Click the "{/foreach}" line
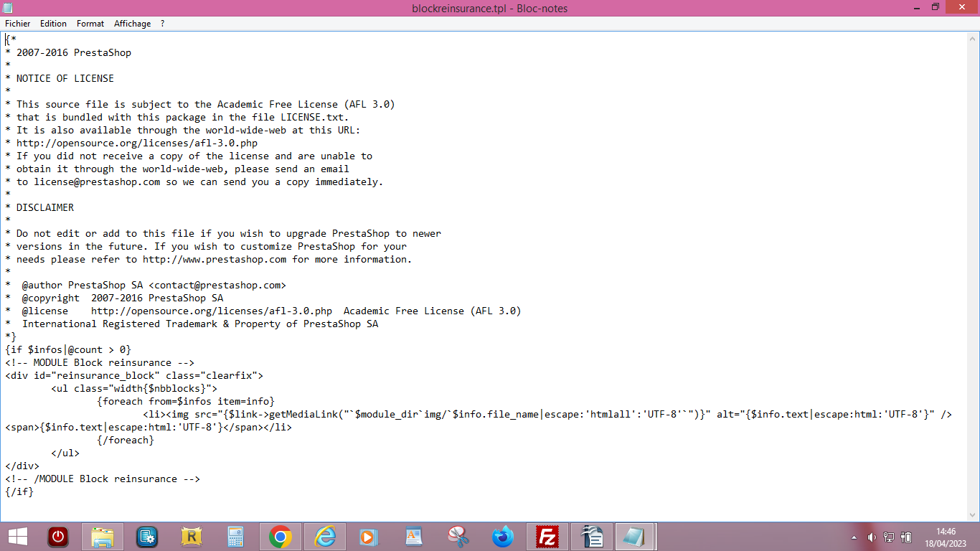Viewport: 980px width, 551px height. [126, 440]
